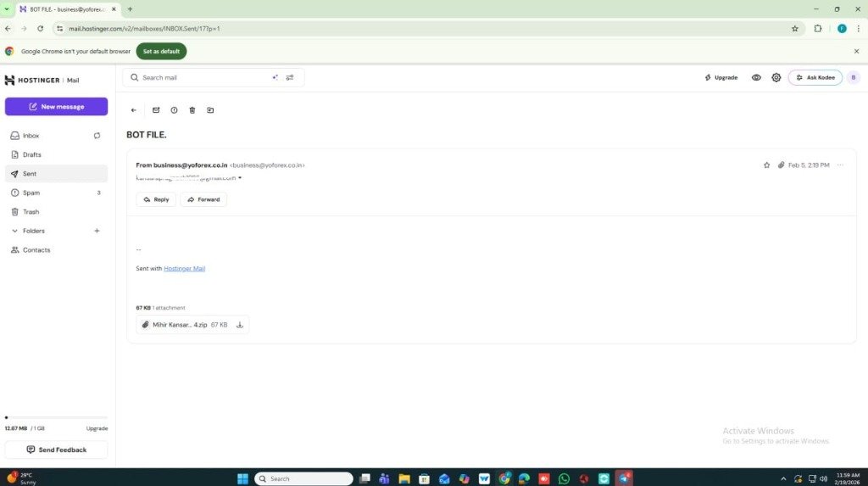Open Chrome extensions menu
The width and height of the screenshot is (868, 486).
[818, 28]
